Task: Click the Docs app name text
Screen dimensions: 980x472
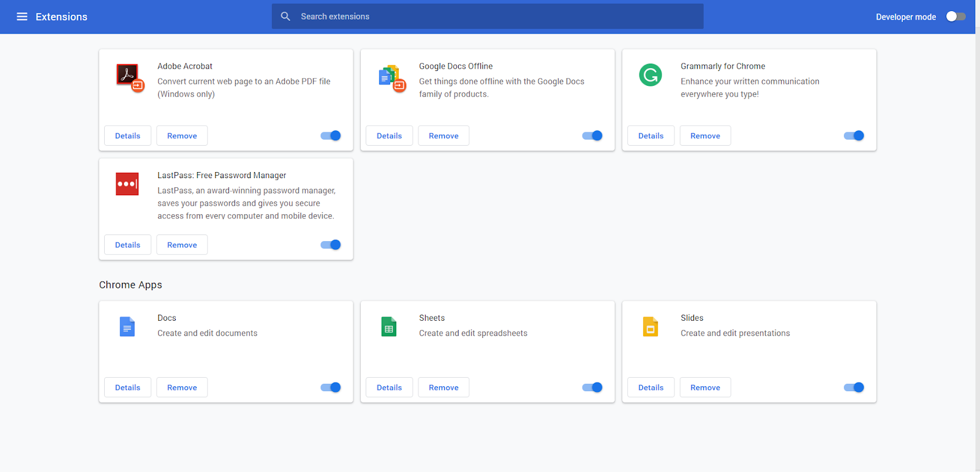Action: [x=167, y=318]
